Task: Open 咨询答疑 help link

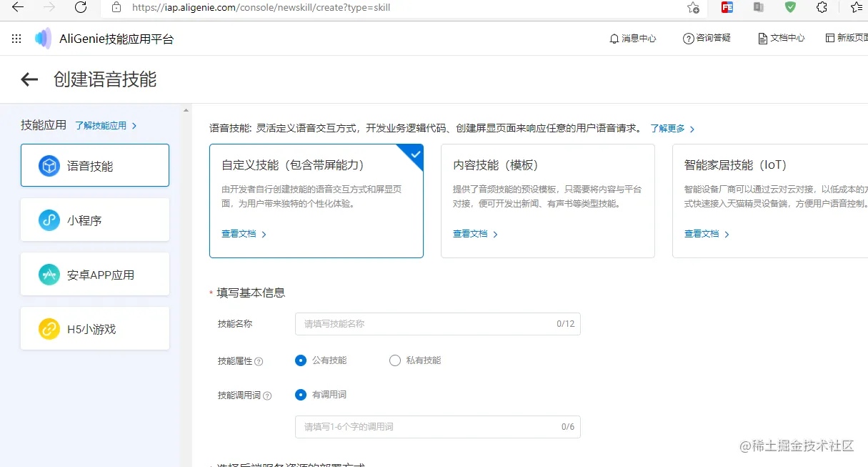Action: (x=707, y=39)
